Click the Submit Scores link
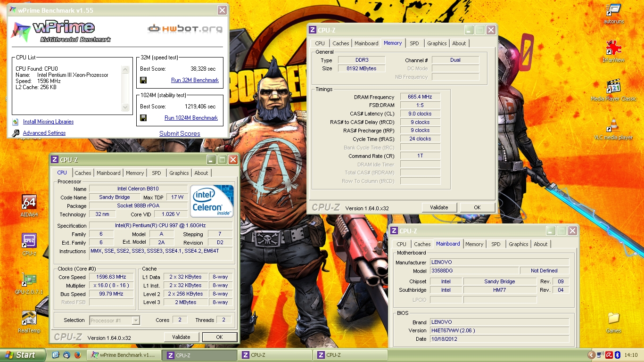 (x=180, y=133)
